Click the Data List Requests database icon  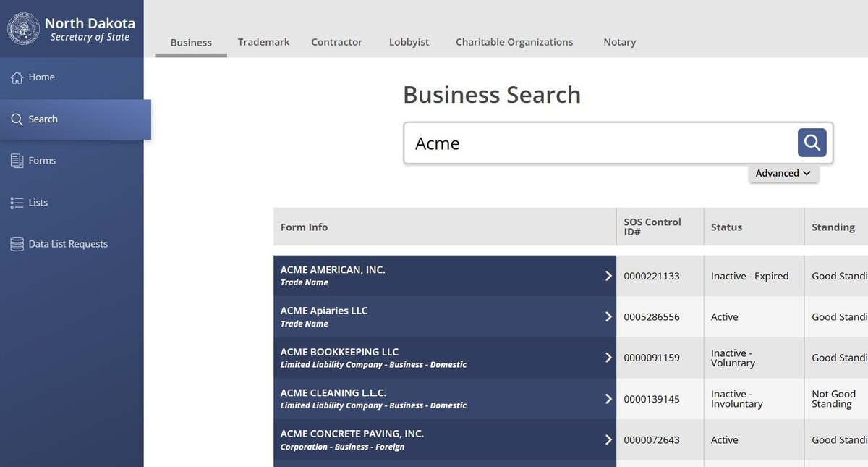(17, 244)
